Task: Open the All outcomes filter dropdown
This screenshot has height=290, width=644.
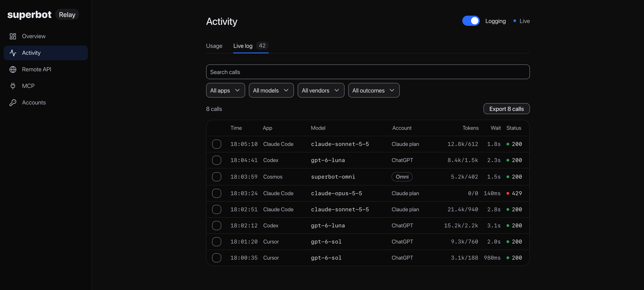Action: (x=374, y=90)
